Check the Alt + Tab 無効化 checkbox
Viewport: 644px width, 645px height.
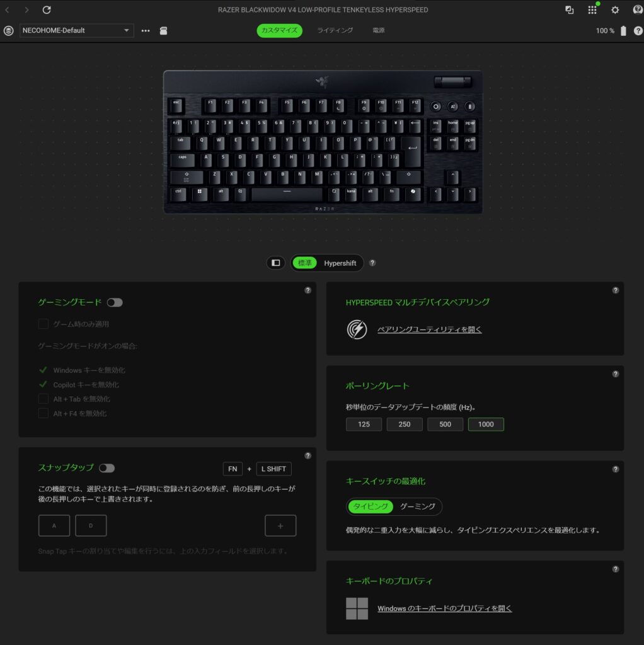coord(43,399)
